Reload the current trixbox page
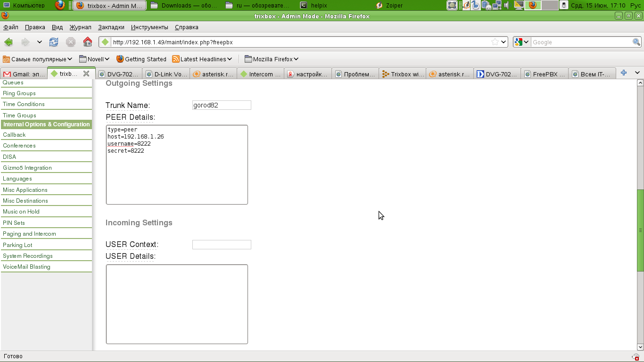This screenshot has width=644, height=362. [54, 42]
